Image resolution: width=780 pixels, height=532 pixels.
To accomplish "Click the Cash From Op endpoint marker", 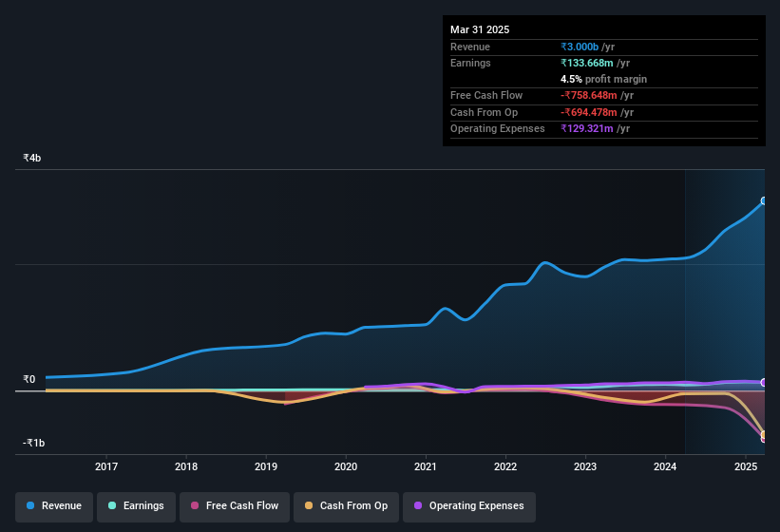I will tap(764, 434).
